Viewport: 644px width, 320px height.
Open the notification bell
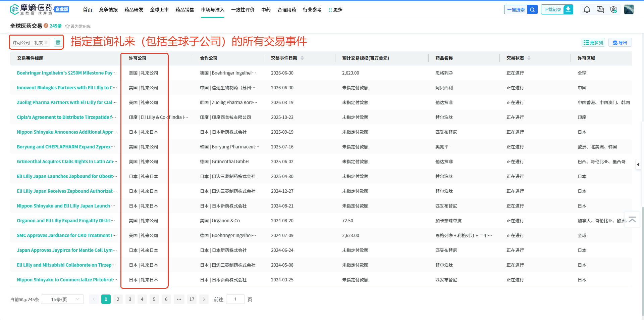(x=587, y=10)
